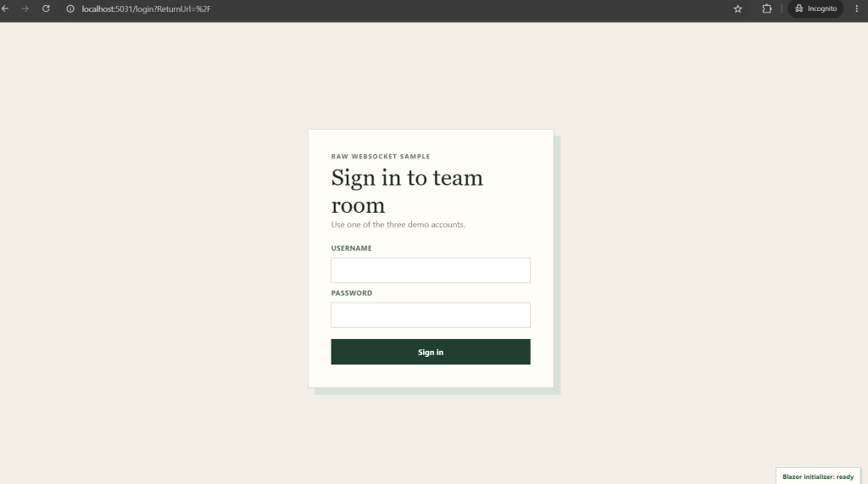
Task: Click the Password input field
Action: pyautogui.click(x=431, y=315)
